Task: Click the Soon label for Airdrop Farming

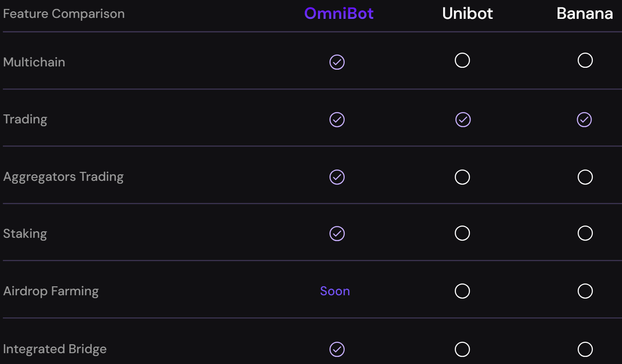Action: click(x=335, y=291)
